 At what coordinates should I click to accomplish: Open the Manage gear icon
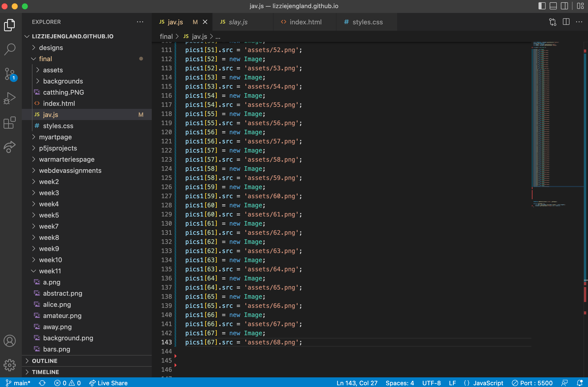(10, 365)
